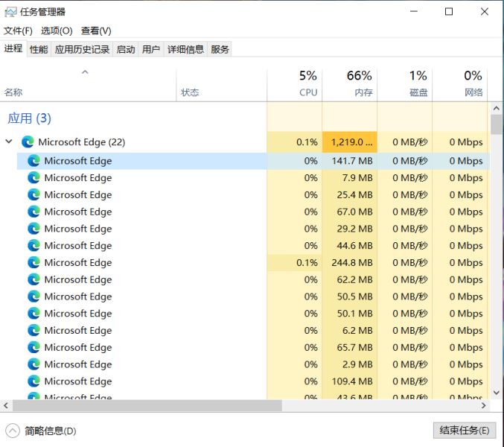504x447 pixels.
Task: Open the 文件(F) menu
Action: coord(18,31)
